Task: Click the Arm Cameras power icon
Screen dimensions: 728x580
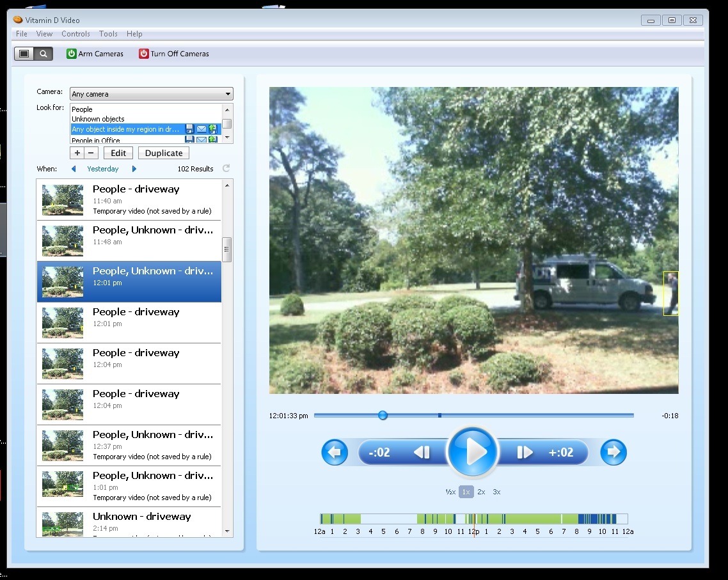Action: (71, 54)
